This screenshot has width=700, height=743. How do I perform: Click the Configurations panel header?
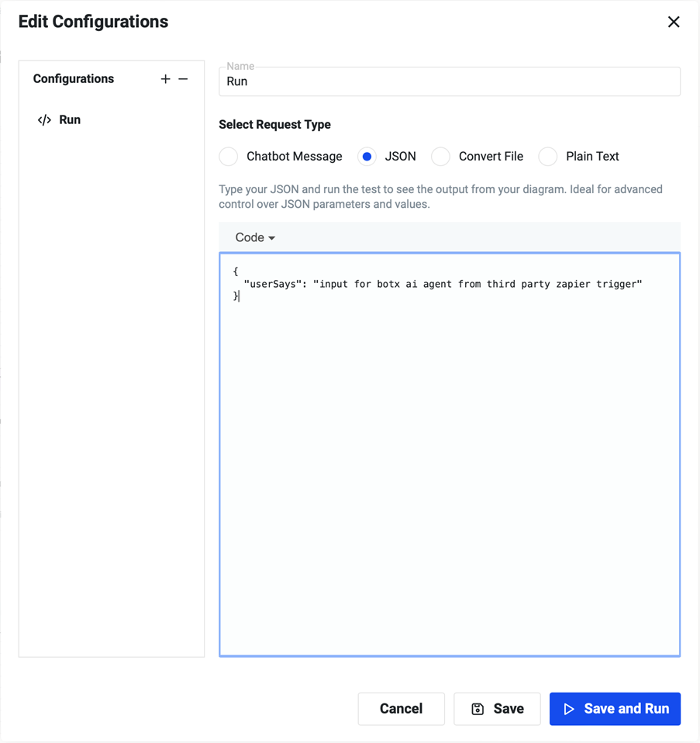pos(73,78)
